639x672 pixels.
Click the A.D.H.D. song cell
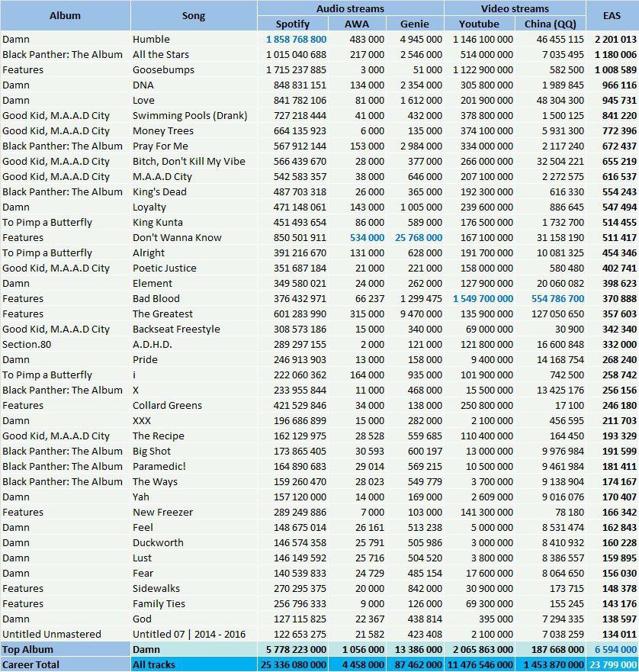pos(194,345)
